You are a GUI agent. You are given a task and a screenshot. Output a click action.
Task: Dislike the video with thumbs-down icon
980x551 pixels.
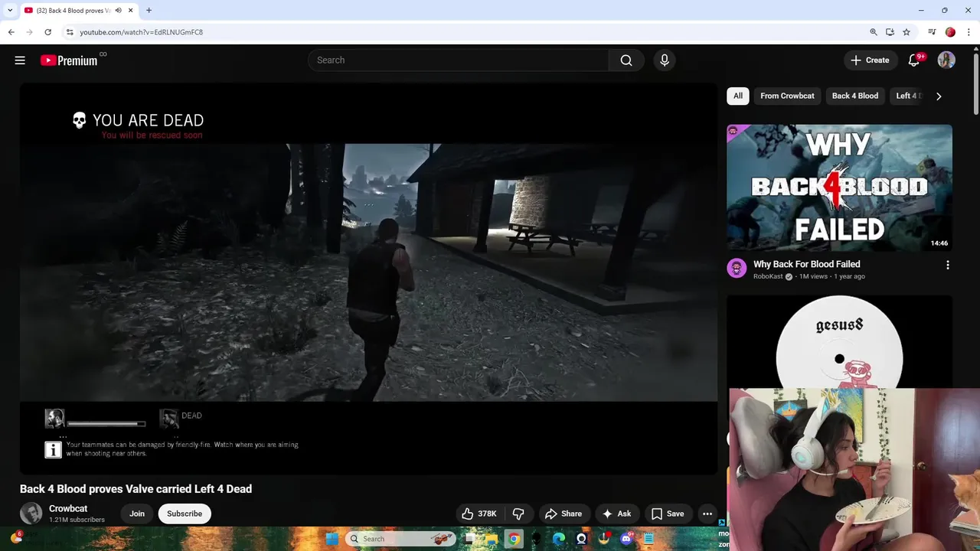tap(518, 514)
